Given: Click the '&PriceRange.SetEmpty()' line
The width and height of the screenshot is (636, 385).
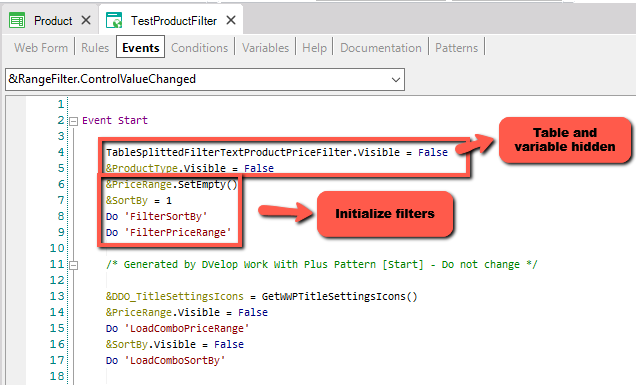Looking at the screenshot, I should (x=172, y=184).
